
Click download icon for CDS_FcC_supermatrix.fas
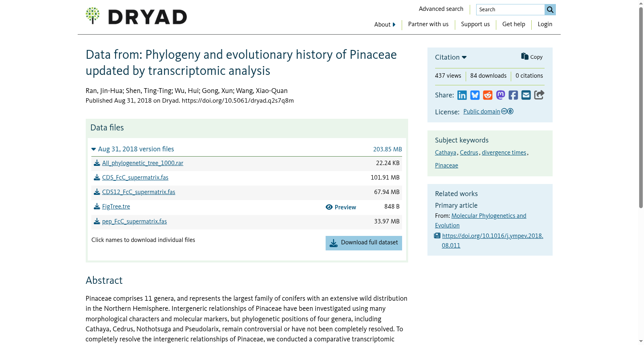coord(97,178)
